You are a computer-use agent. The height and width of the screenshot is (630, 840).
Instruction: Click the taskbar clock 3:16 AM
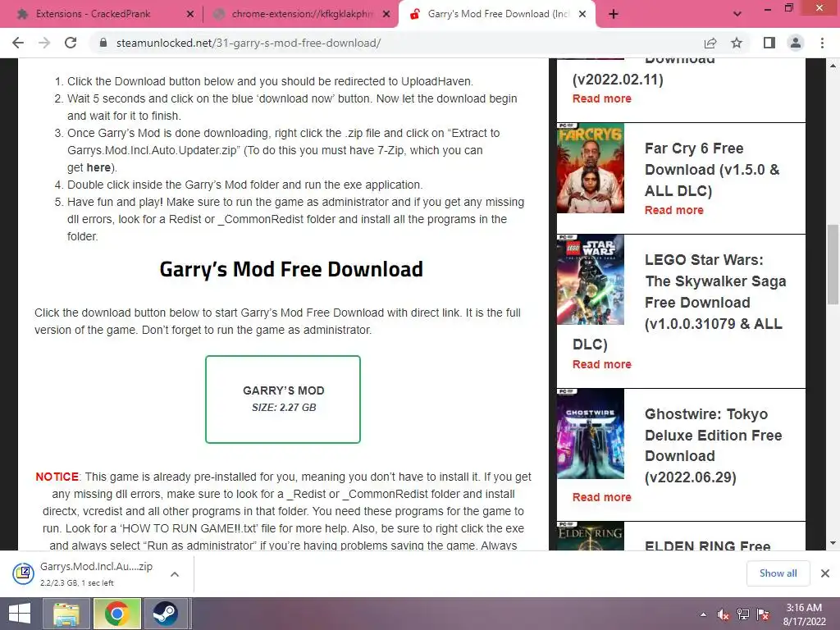pos(804,608)
